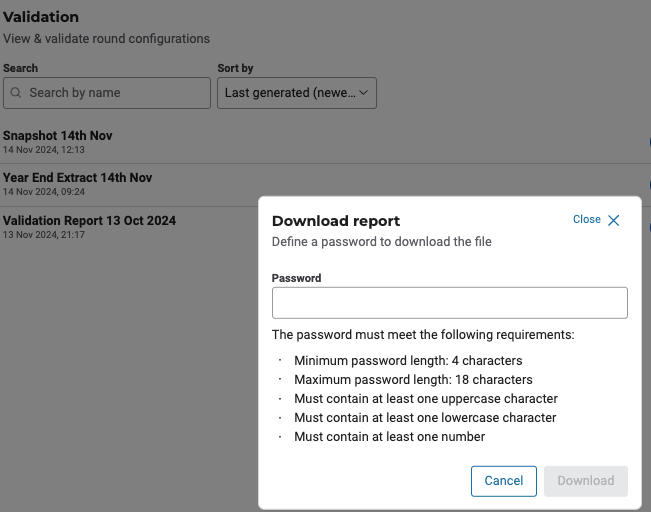Viewport: 651px width, 512px height.
Task: Select Validation Report 13 Oct 2024 entry
Action: tap(89, 220)
